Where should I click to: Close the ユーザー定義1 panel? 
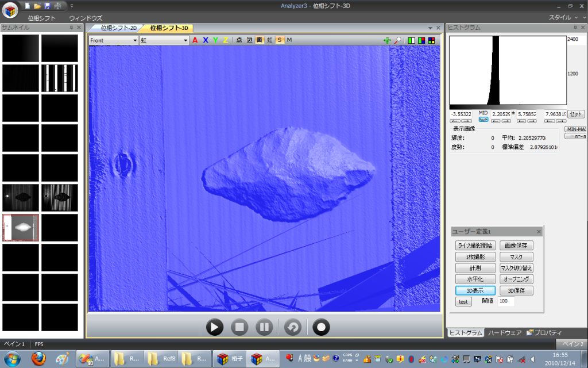(x=539, y=232)
